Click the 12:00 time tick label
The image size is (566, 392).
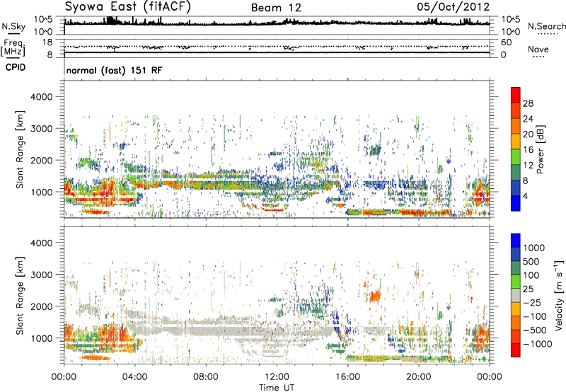click(x=277, y=377)
